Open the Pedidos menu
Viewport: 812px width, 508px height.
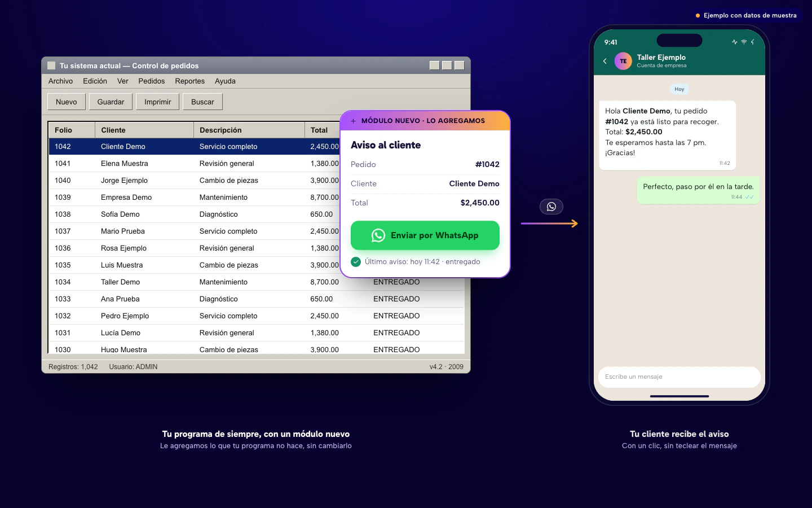(x=152, y=81)
